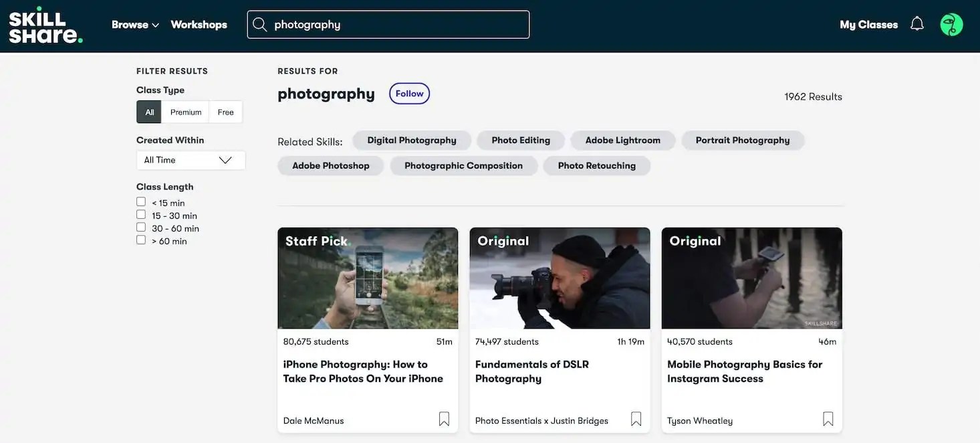Open the "All Time" Created Within dropdown

click(x=191, y=160)
